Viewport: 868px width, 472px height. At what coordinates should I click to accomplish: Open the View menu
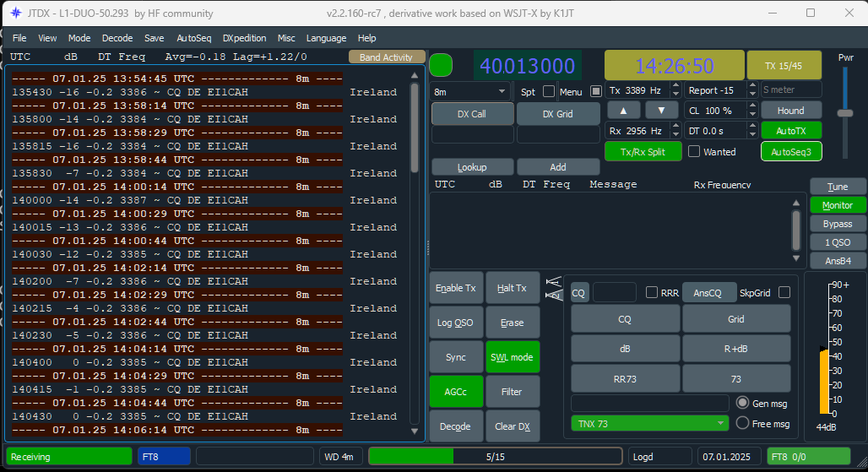click(47, 38)
